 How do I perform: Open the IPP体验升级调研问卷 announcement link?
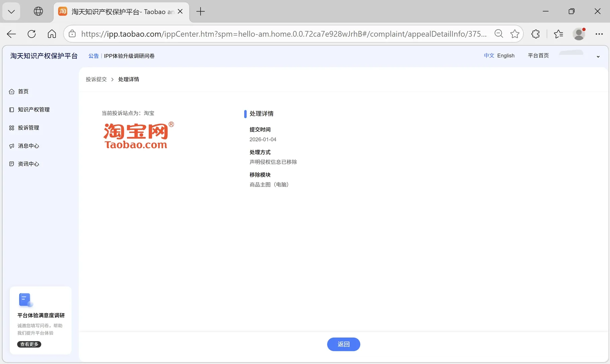(x=129, y=56)
